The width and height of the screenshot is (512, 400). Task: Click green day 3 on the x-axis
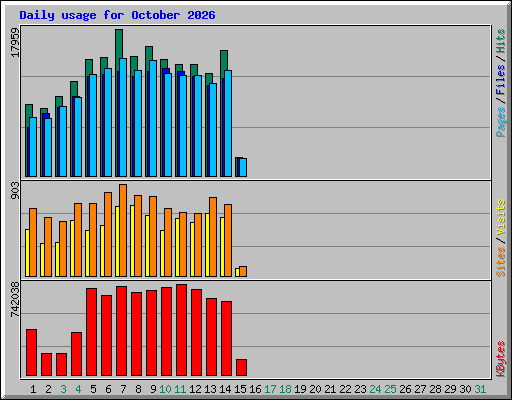[63, 389]
